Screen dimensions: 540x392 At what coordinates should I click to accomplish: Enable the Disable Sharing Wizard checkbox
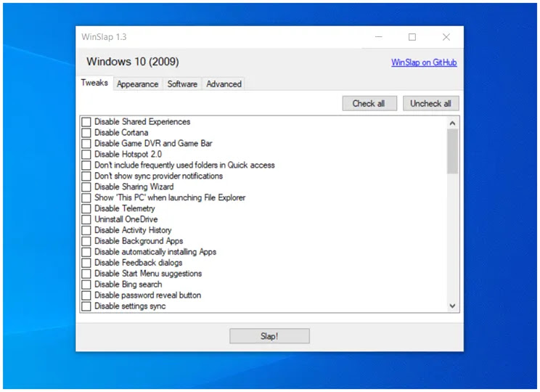point(86,187)
